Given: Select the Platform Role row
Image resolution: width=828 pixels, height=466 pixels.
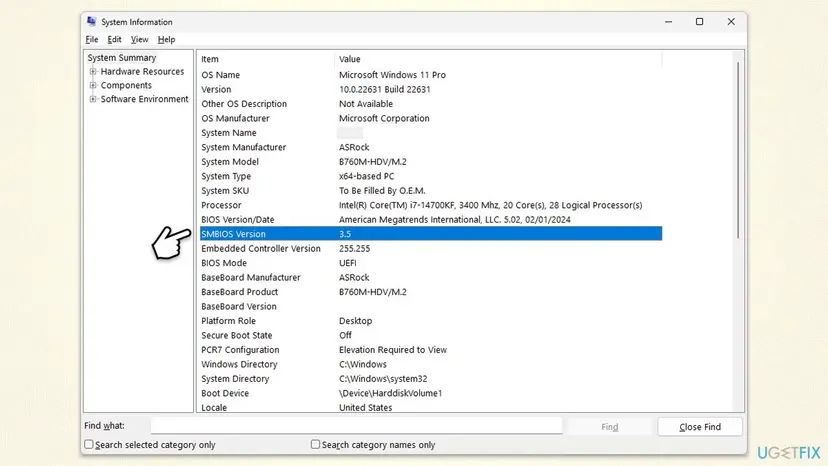Looking at the screenshot, I should coord(431,321).
